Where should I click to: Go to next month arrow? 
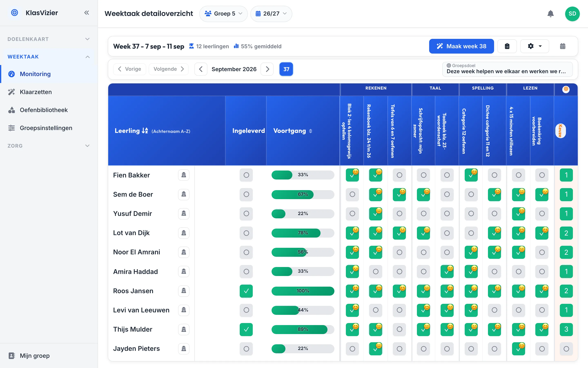[x=267, y=69]
